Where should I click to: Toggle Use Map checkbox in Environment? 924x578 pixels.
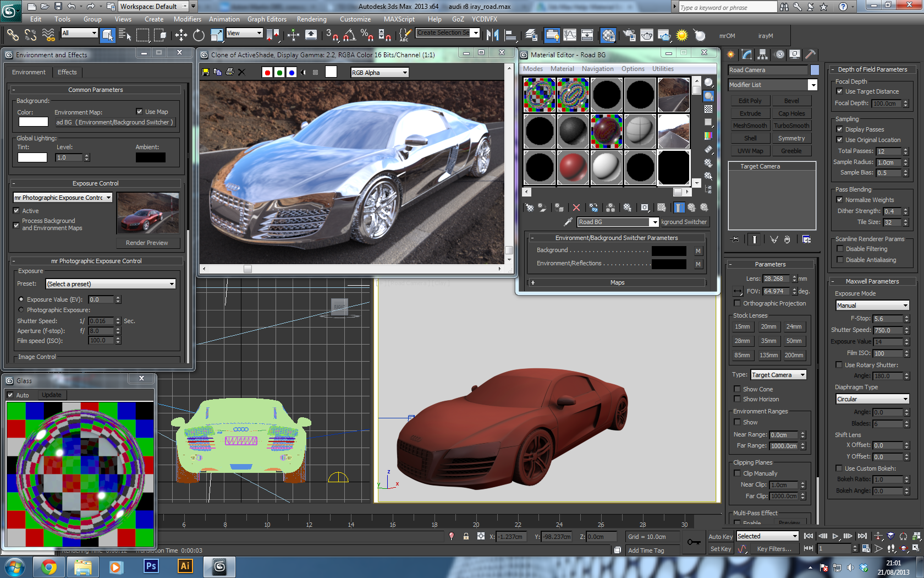click(x=139, y=112)
